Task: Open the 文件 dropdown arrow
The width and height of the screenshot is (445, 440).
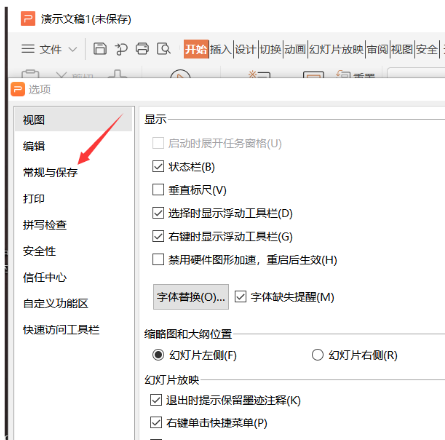Action: pyautogui.click(x=73, y=50)
